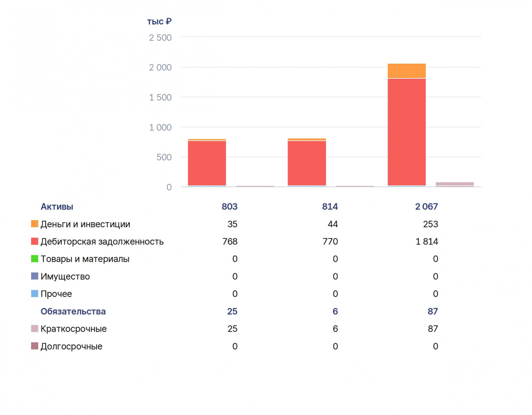Image resolution: width=532 pixels, height=415 pixels.
Task: Click the bold liabilities total 25
Action: pos(232,311)
